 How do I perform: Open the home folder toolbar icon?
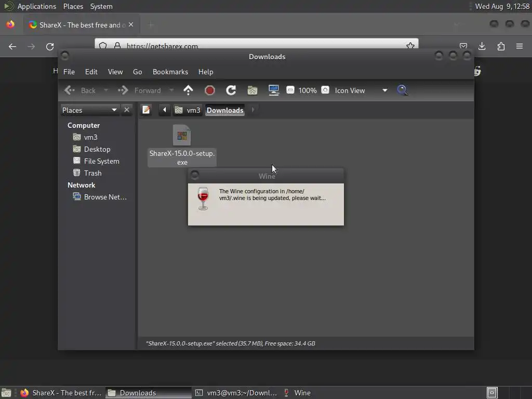tap(252, 90)
